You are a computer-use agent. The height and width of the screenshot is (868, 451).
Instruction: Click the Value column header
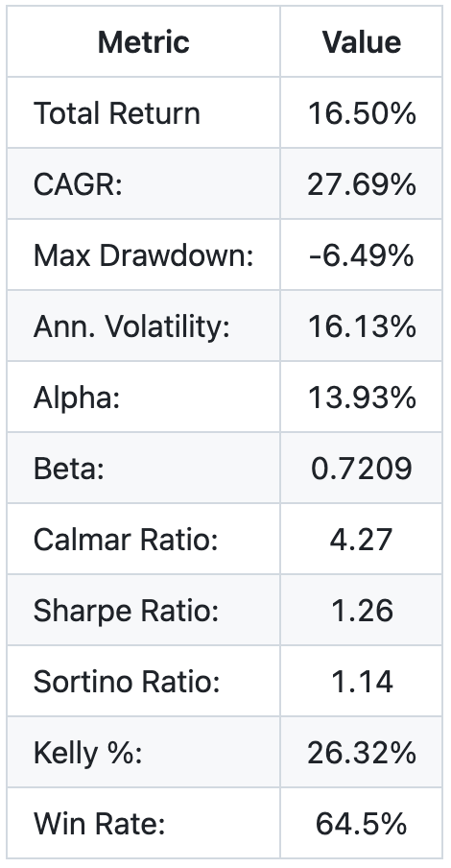click(362, 42)
